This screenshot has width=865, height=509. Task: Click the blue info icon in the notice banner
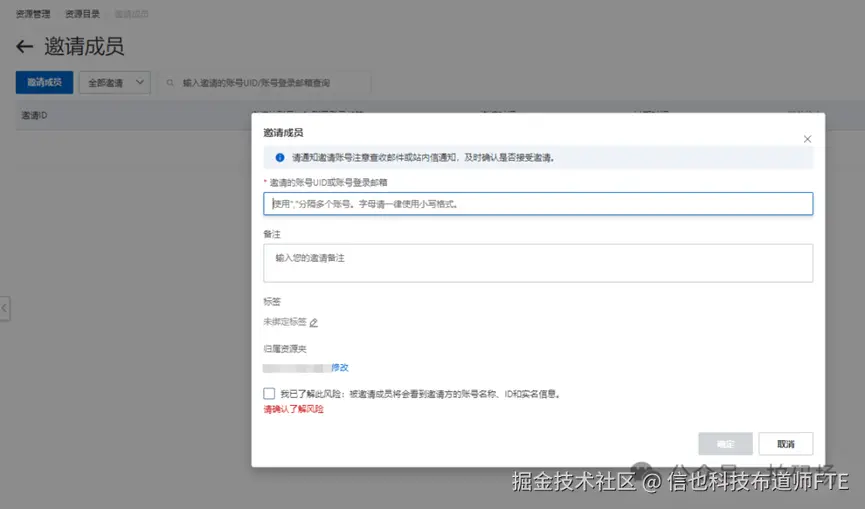pos(280,158)
